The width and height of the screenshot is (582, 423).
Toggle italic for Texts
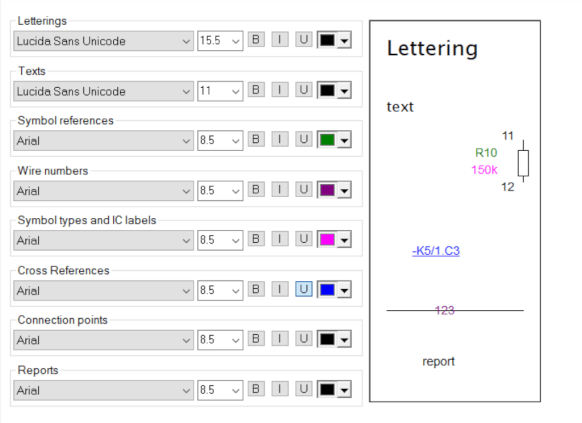pyautogui.click(x=280, y=90)
